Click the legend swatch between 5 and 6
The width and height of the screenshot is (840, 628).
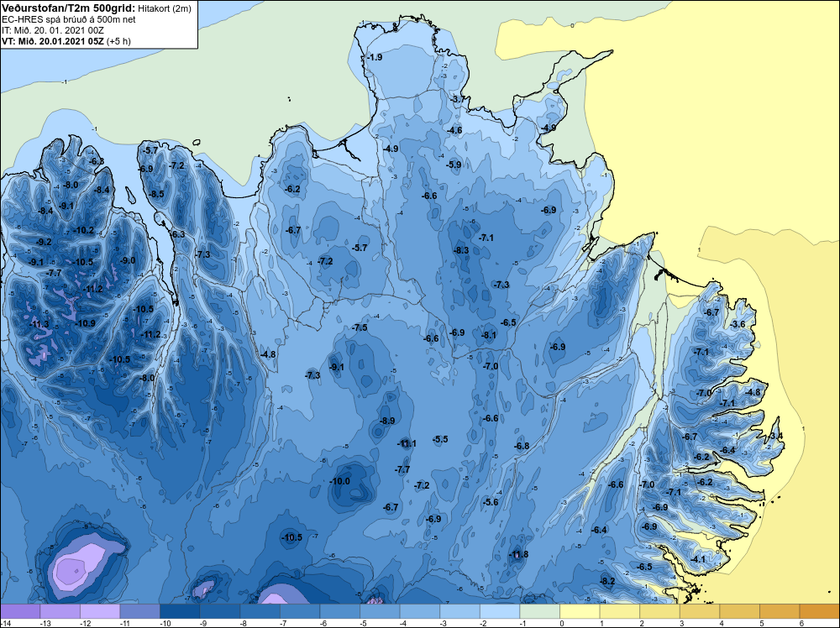point(780,611)
